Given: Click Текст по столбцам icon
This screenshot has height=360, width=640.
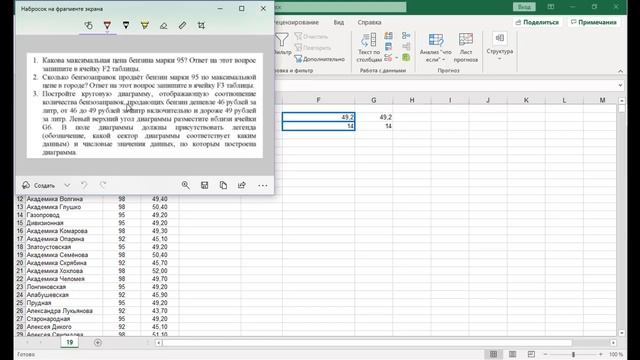Looking at the screenshot, I should pyautogui.click(x=369, y=40).
